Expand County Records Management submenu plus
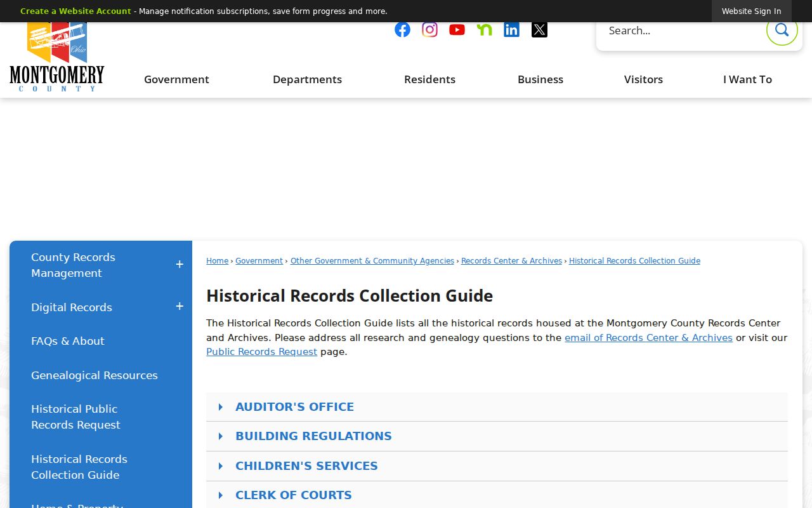 pos(180,265)
